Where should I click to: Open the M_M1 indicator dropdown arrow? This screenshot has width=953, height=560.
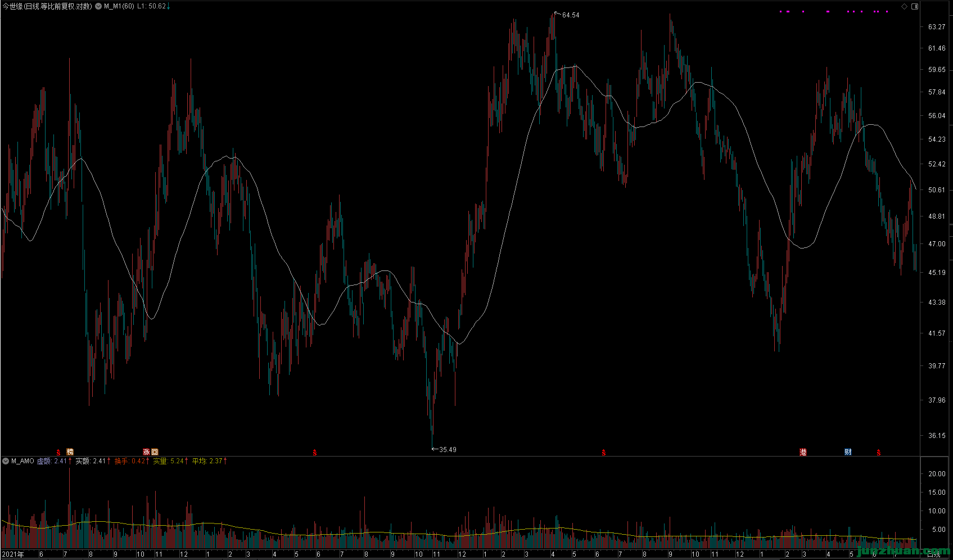98,7
